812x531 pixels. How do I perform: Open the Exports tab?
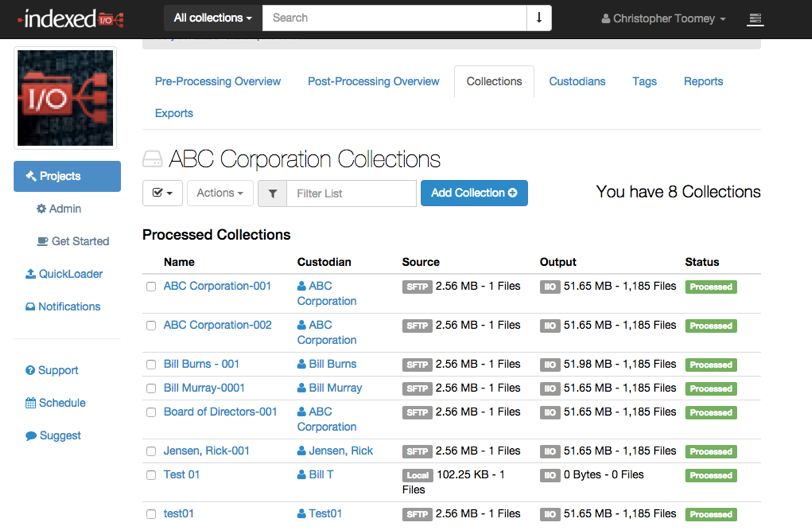point(174,113)
